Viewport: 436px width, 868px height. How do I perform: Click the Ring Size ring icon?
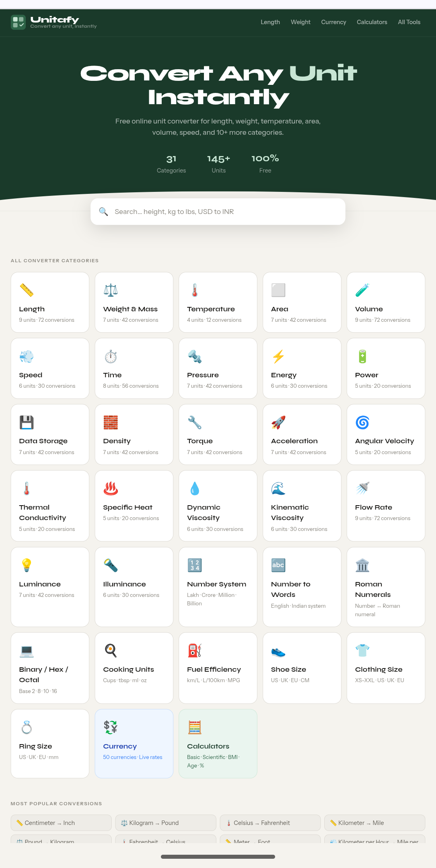(x=27, y=727)
